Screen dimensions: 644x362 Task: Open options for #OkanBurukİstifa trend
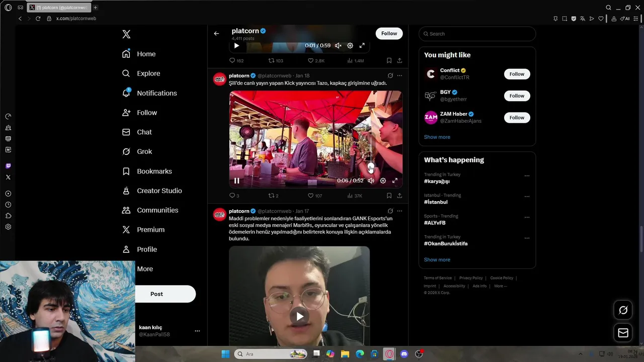point(527,238)
